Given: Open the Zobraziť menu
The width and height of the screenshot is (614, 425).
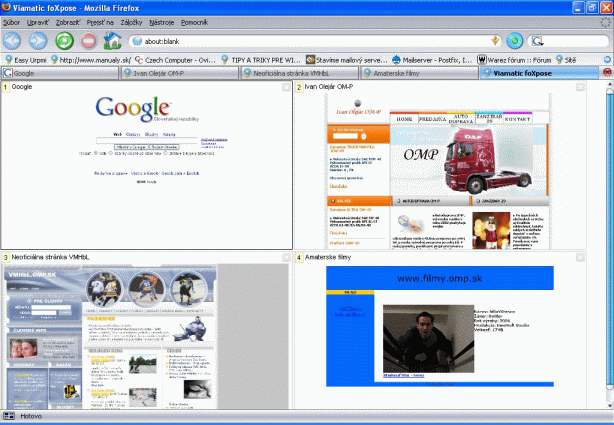Looking at the screenshot, I should pos(68,23).
